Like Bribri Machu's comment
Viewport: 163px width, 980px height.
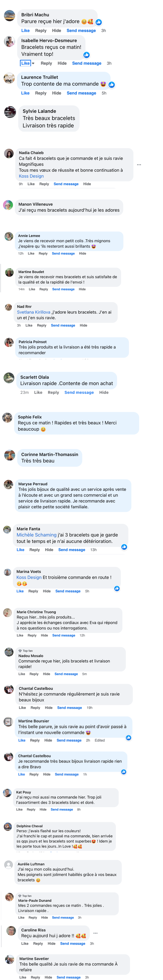[25, 30]
